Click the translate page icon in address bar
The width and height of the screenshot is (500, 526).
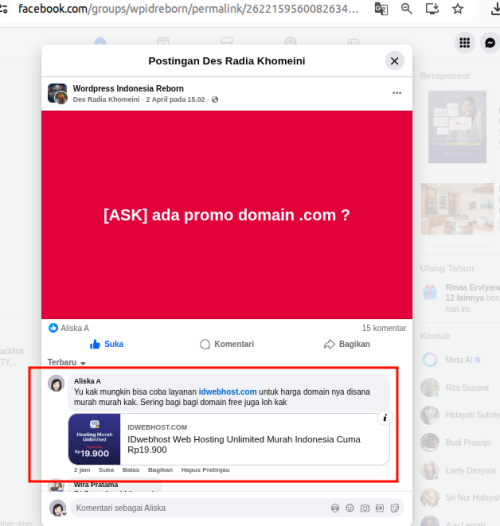[381, 9]
